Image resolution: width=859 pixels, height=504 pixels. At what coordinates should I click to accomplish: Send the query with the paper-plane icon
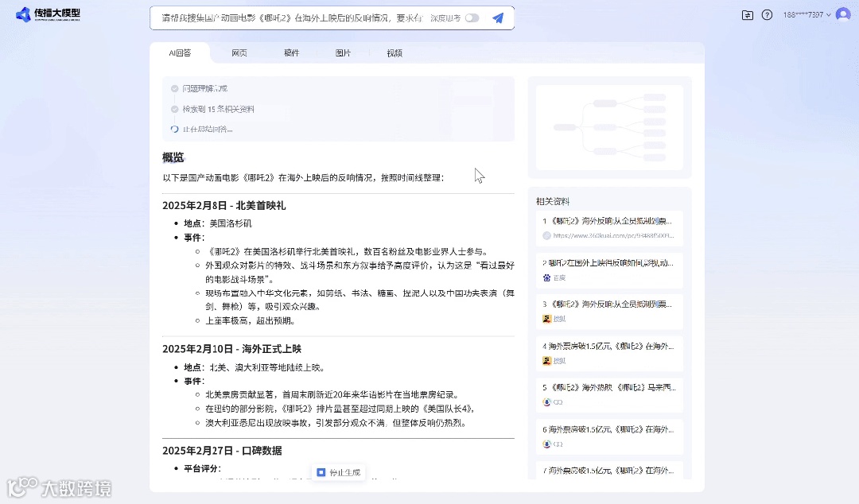point(498,18)
